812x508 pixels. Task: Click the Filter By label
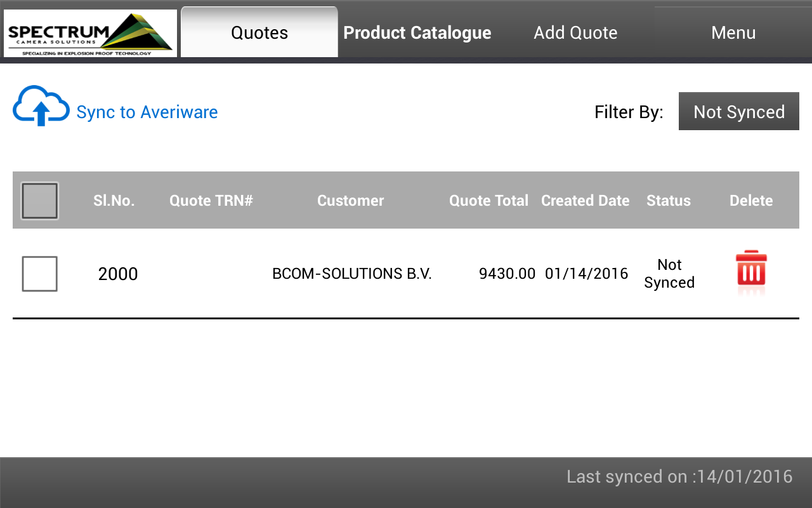pos(629,112)
